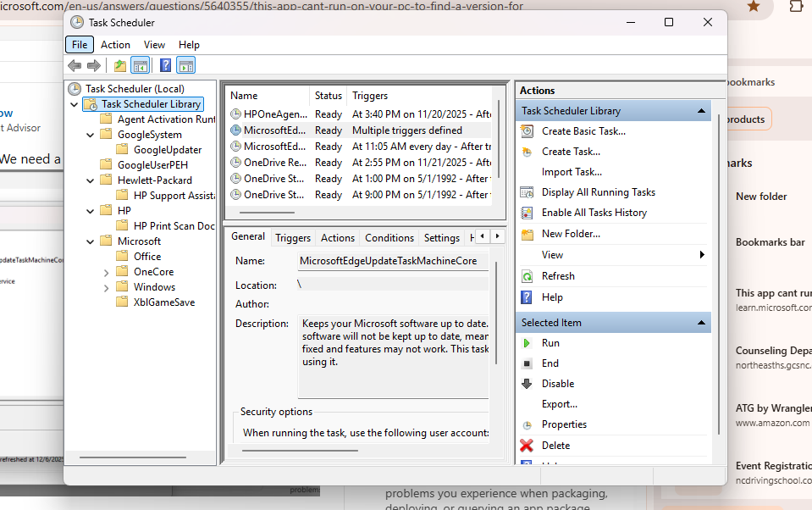Click the XblGameSave folder icon
Viewport: 812px width, 510px height.
click(122, 302)
